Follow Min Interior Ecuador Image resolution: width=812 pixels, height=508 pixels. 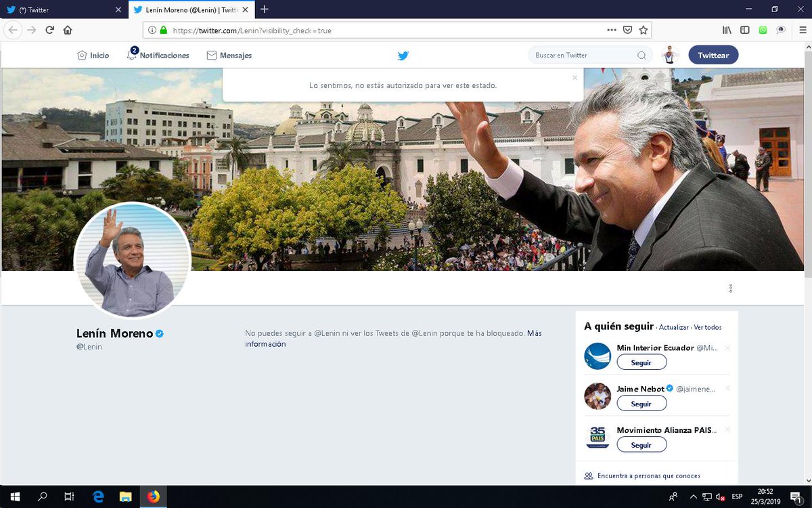(641, 362)
